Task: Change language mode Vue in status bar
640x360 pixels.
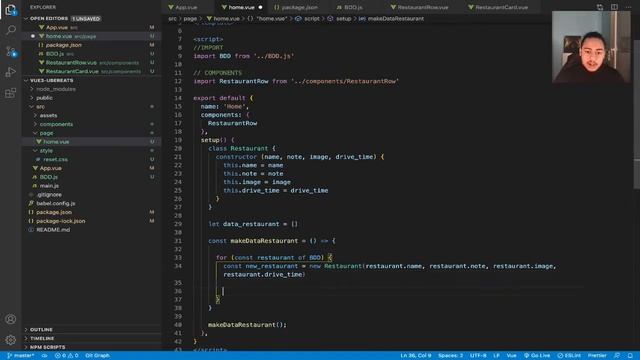Action: click(511, 356)
